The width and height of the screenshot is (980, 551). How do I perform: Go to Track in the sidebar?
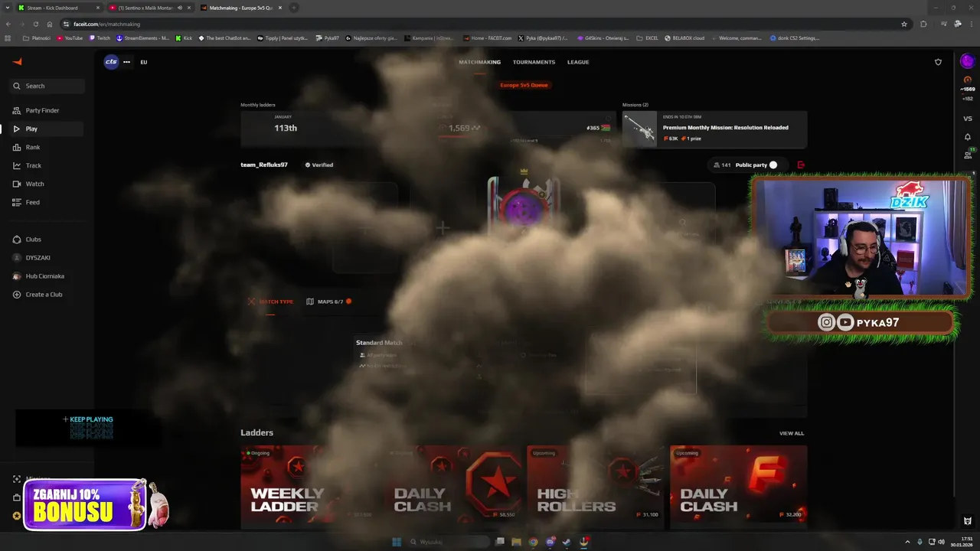click(x=47, y=165)
